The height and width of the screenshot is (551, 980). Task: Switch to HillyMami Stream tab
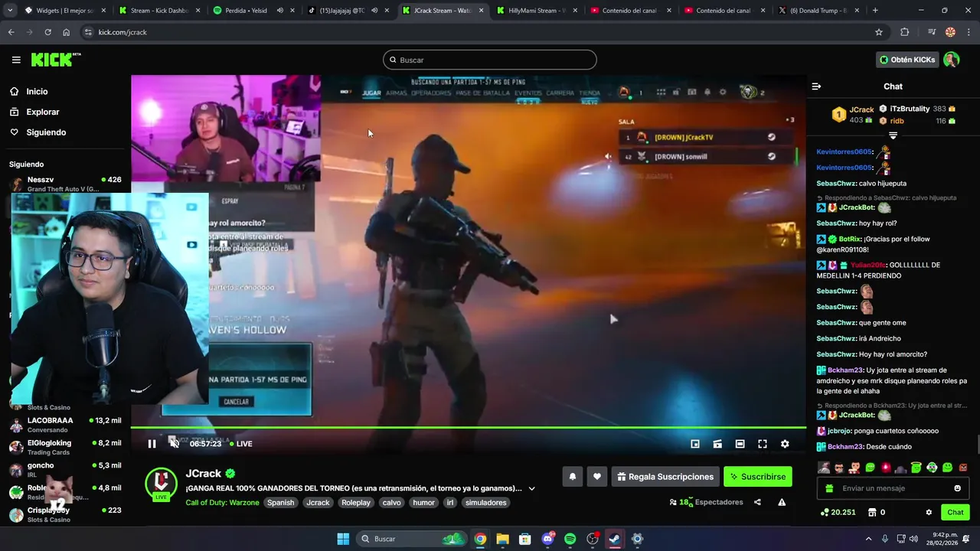(536, 11)
